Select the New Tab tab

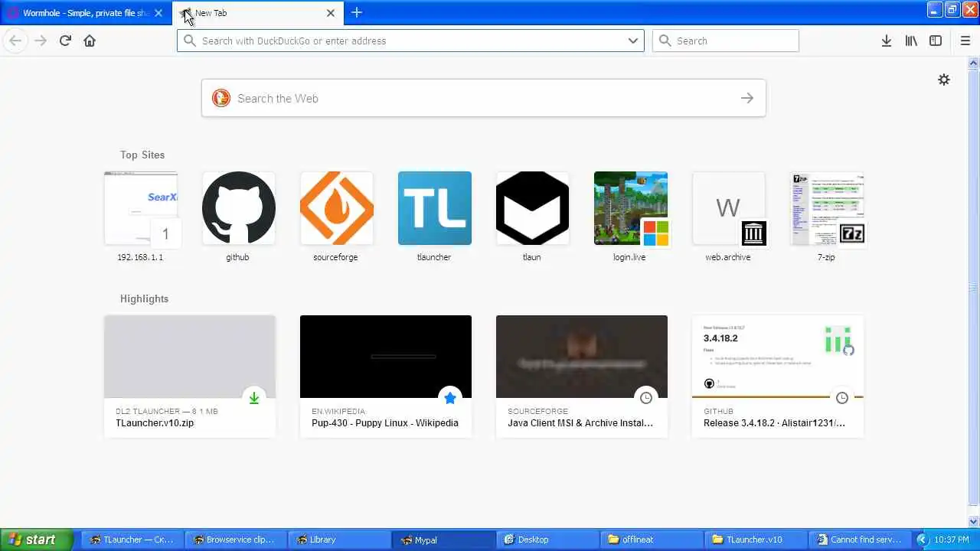pos(258,13)
